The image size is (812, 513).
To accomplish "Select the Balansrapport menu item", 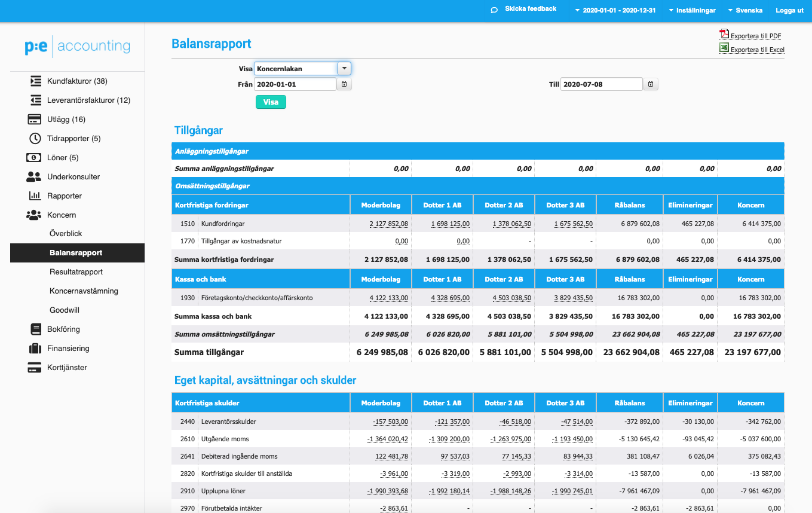I will pyautogui.click(x=77, y=253).
